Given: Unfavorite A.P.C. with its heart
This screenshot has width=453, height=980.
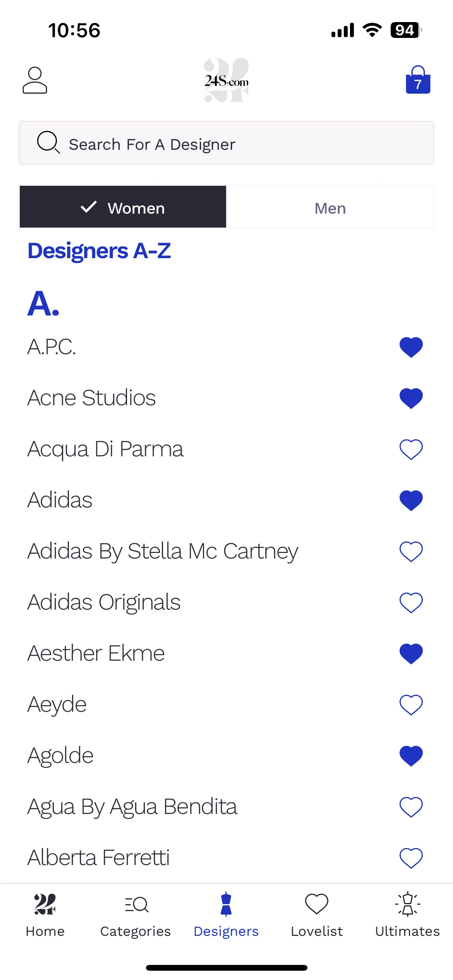Looking at the screenshot, I should click(411, 347).
